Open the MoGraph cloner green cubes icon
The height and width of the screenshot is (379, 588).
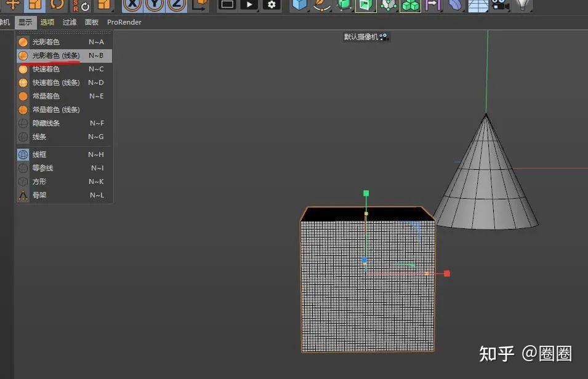click(410, 6)
